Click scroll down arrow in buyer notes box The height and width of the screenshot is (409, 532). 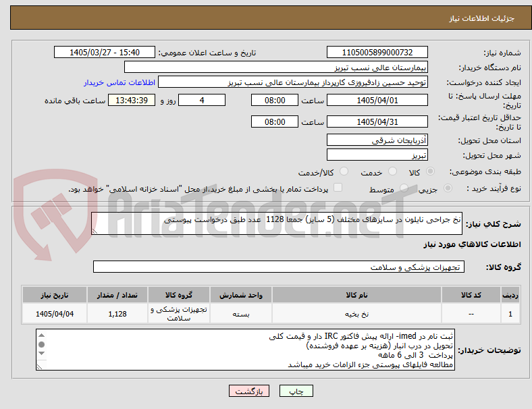point(41,354)
